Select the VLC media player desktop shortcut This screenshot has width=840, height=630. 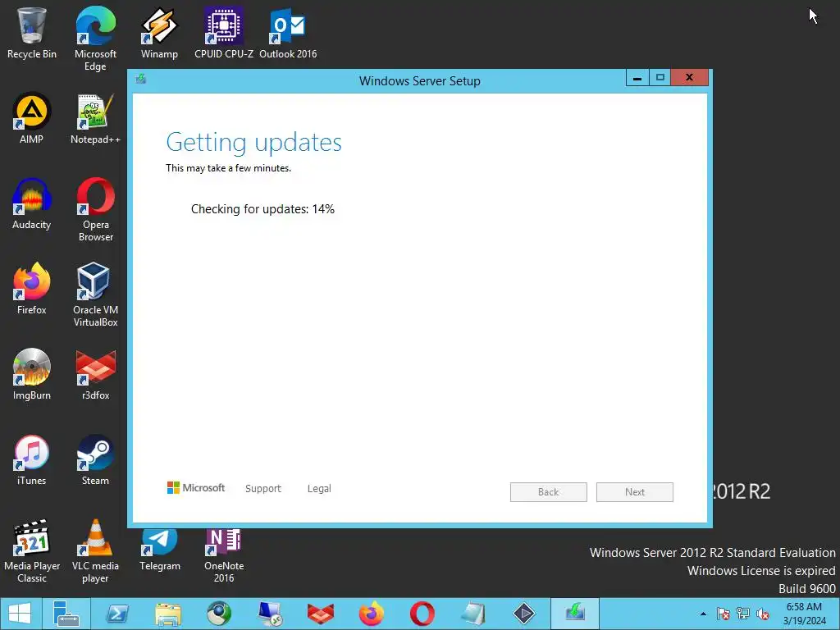(95, 551)
